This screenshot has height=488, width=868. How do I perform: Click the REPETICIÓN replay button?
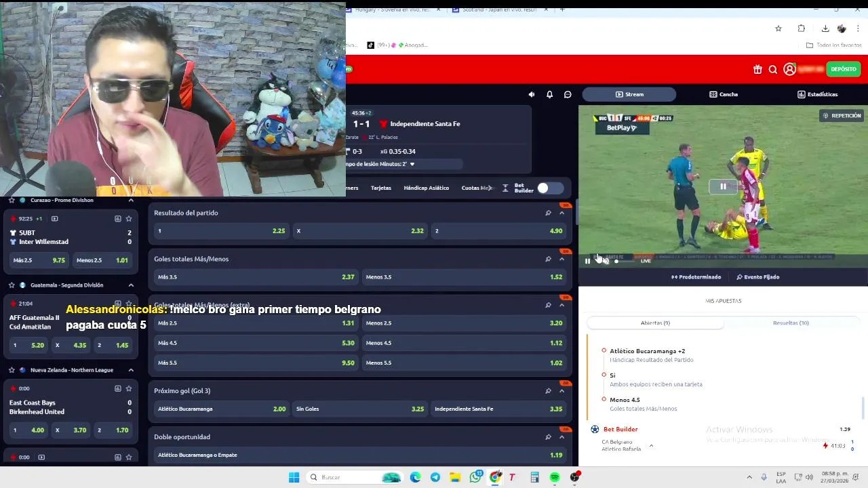[x=842, y=116]
